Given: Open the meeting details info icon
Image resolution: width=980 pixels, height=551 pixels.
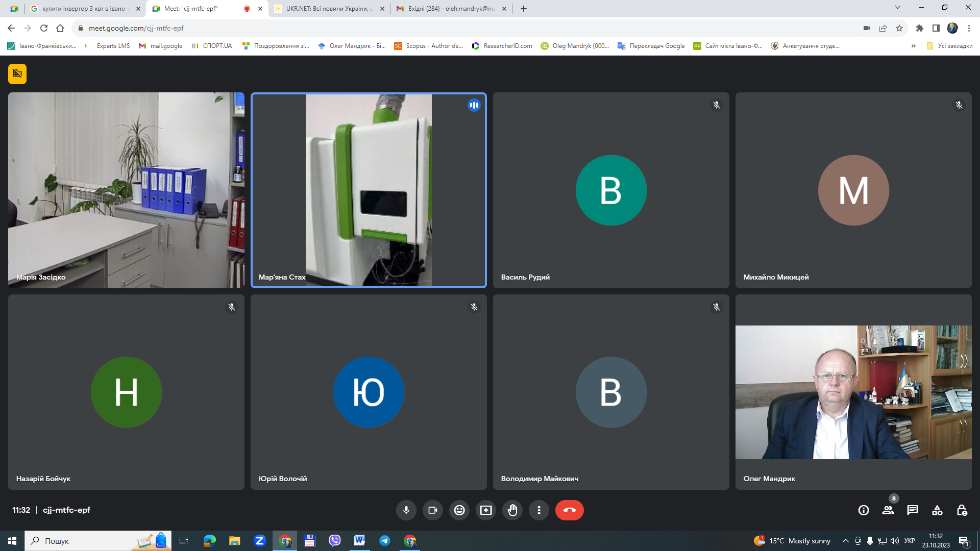Looking at the screenshot, I should coord(864,510).
